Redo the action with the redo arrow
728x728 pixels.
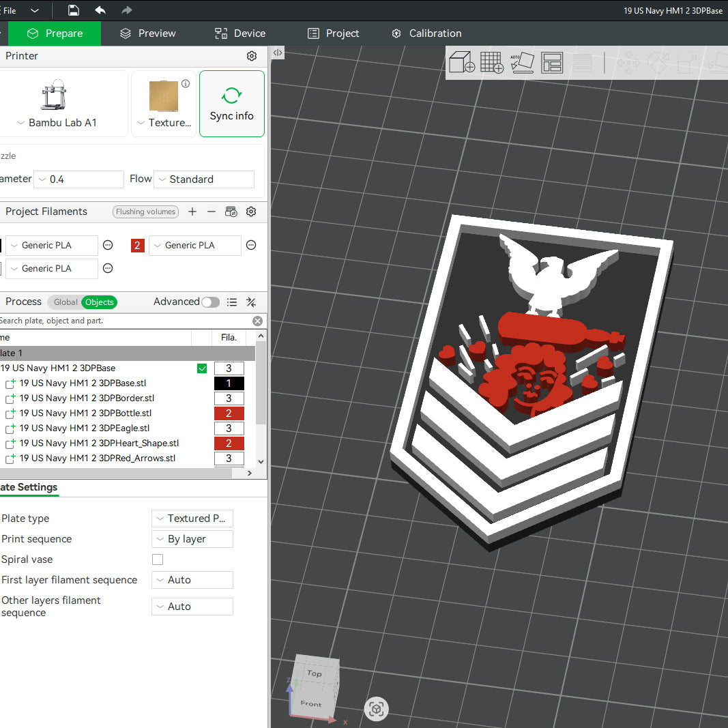click(127, 10)
